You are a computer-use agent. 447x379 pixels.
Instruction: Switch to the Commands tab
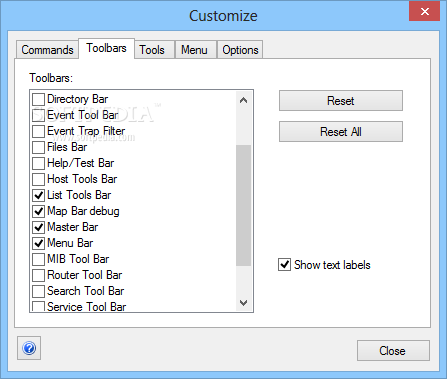click(47, 50)
